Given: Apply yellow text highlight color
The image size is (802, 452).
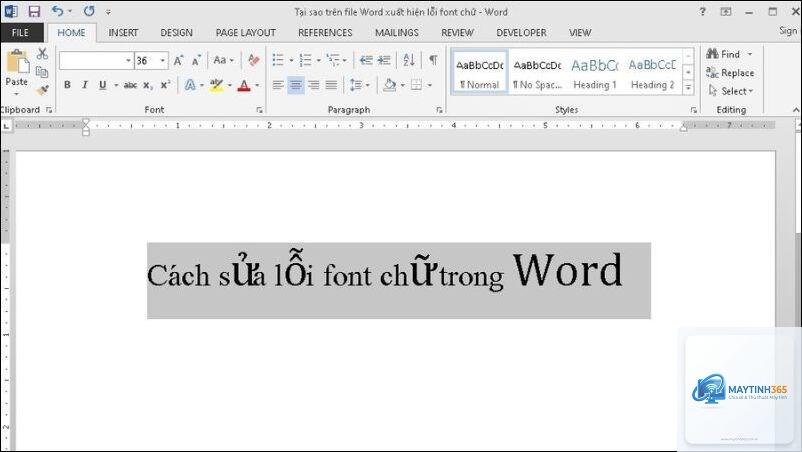Looking at the screenshot, I should tap(216, 85).
